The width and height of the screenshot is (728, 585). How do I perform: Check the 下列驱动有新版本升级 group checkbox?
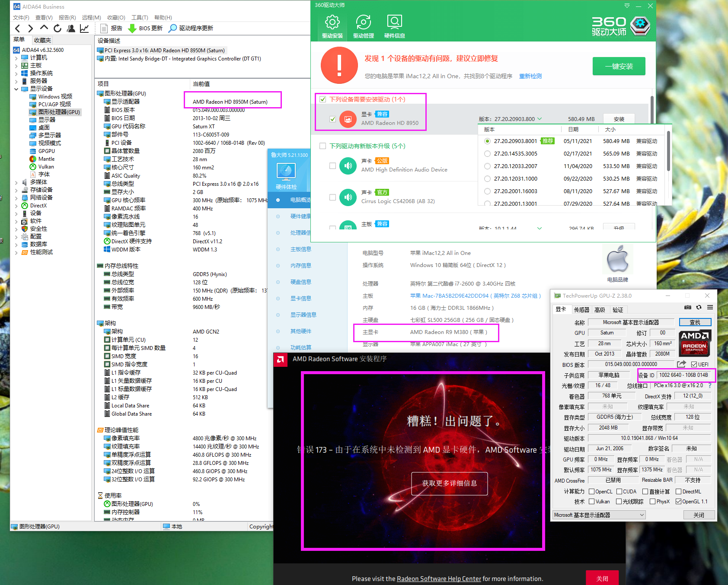pyautogui.click(x=322, y=146)
